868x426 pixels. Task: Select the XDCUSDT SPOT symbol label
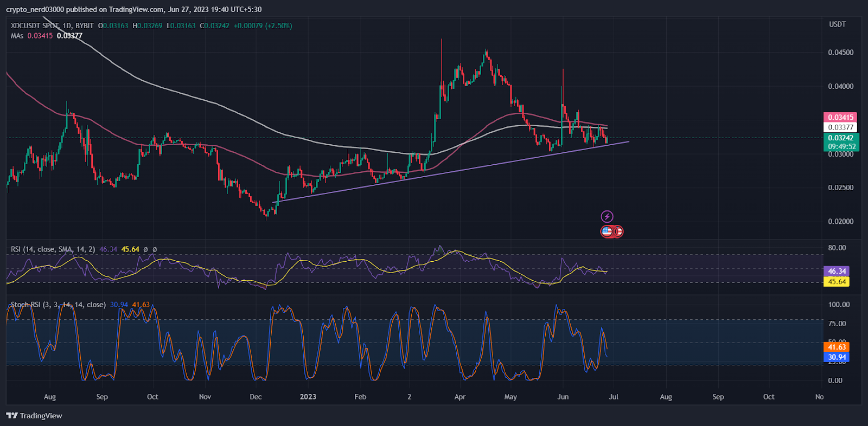pyautogui.click(x=35, y=25)
